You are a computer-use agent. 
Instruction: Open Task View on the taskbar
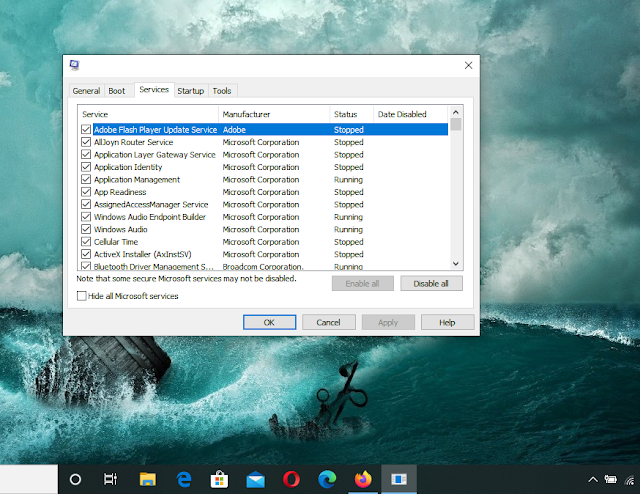pos(110,479)
